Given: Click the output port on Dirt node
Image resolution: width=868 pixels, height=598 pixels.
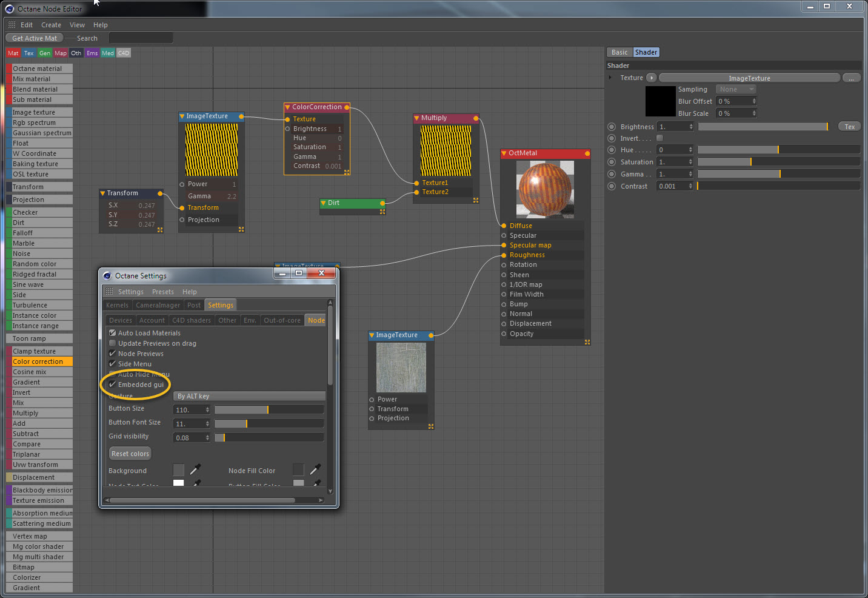Looking at the screenshot, I should tap(382, 203).
